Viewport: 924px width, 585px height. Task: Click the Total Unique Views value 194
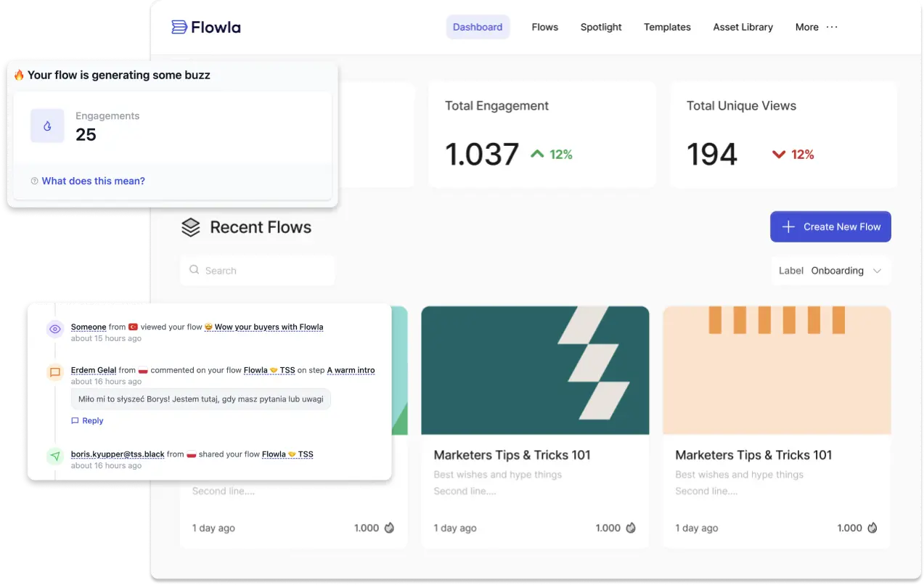pos(712,155)
